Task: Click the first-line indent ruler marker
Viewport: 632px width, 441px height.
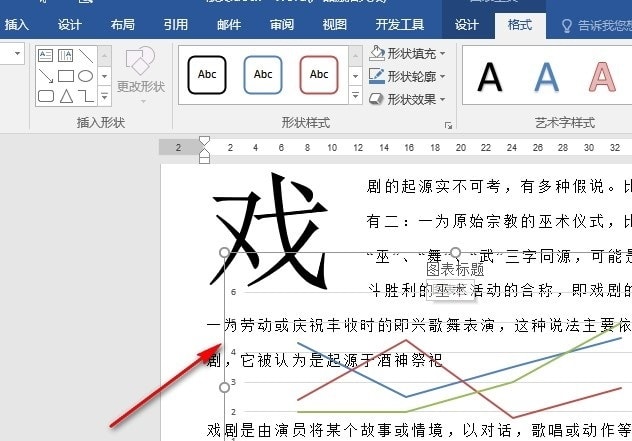Action: click(204, 141)
